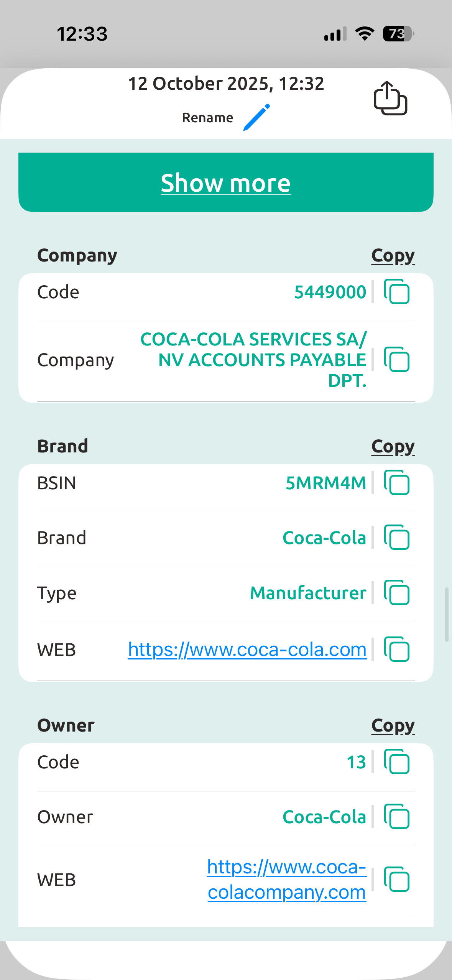Tap Rename to edit record name
Screen dimensions: 452x980
[207, 117]
